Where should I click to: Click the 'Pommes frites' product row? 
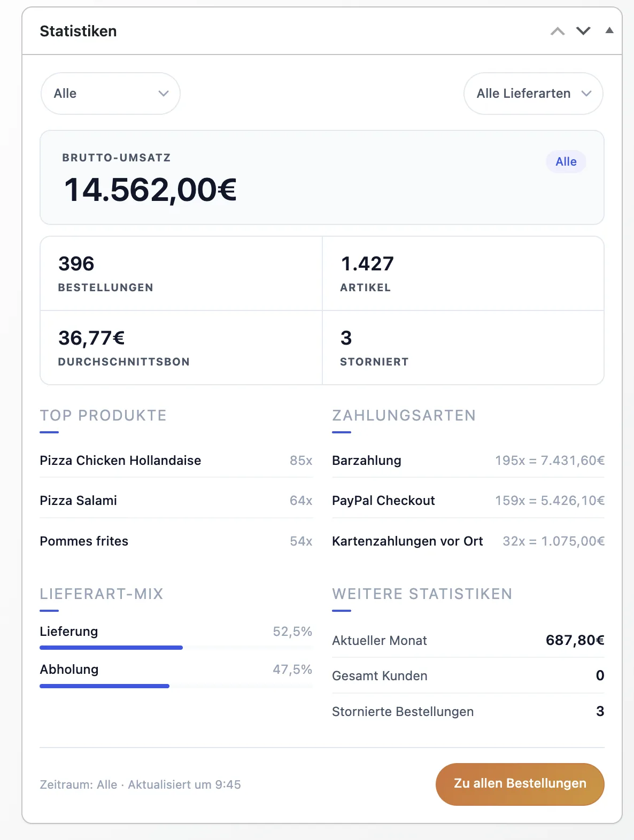click(x=176, y=541)
